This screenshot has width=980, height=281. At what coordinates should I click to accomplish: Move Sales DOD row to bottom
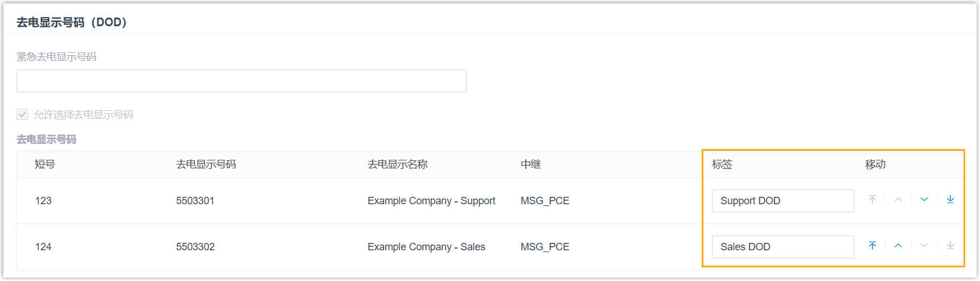click(950, 246)
